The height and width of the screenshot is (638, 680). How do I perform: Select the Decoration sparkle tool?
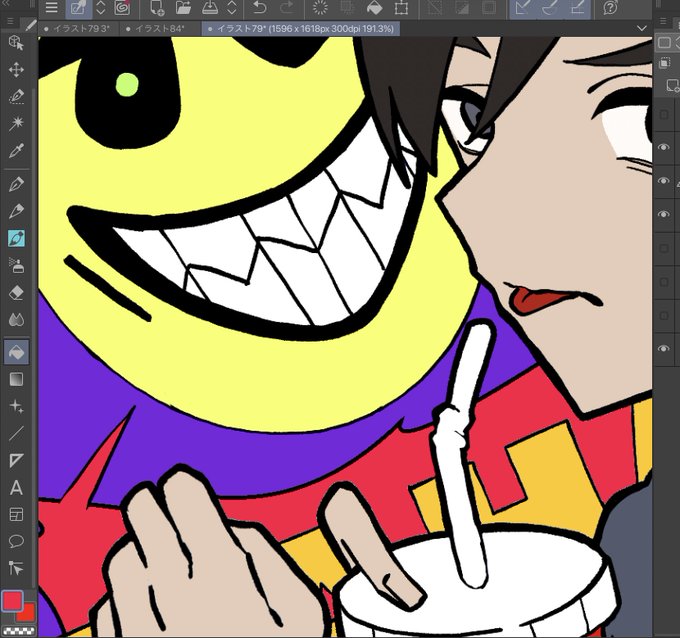16,406
